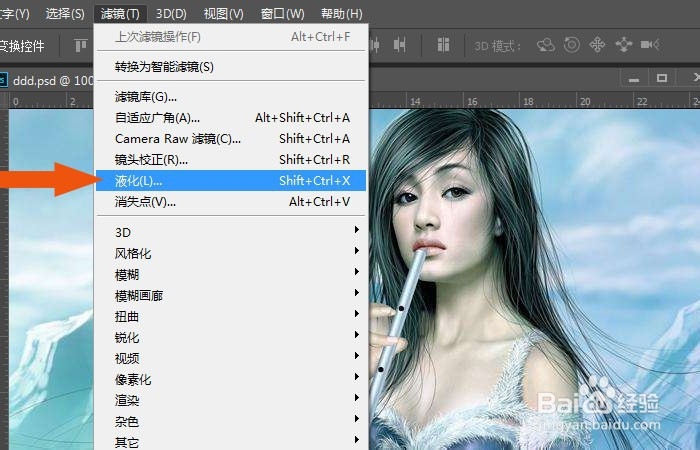Select the 3D roll camera icon
The width and height of the screenshot is (700, 450).
(x=572, y=45)
